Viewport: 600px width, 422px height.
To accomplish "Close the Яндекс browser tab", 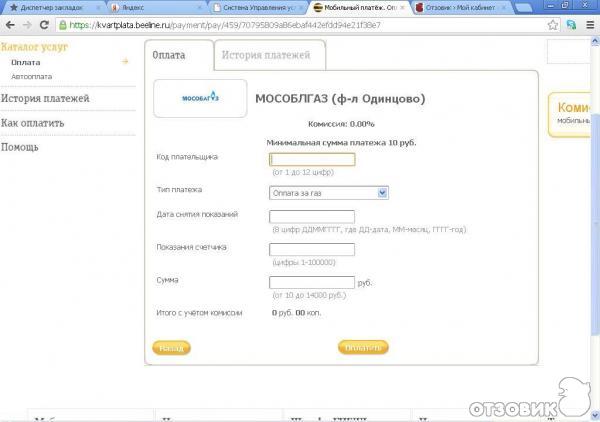I will pos(199,7).
